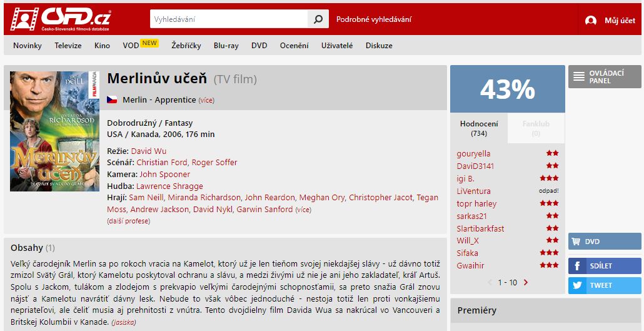The width and height of the screenshot is (644, 331).
Task: Open the Žebříčky rankings menu
Action: tap(186, 46)
